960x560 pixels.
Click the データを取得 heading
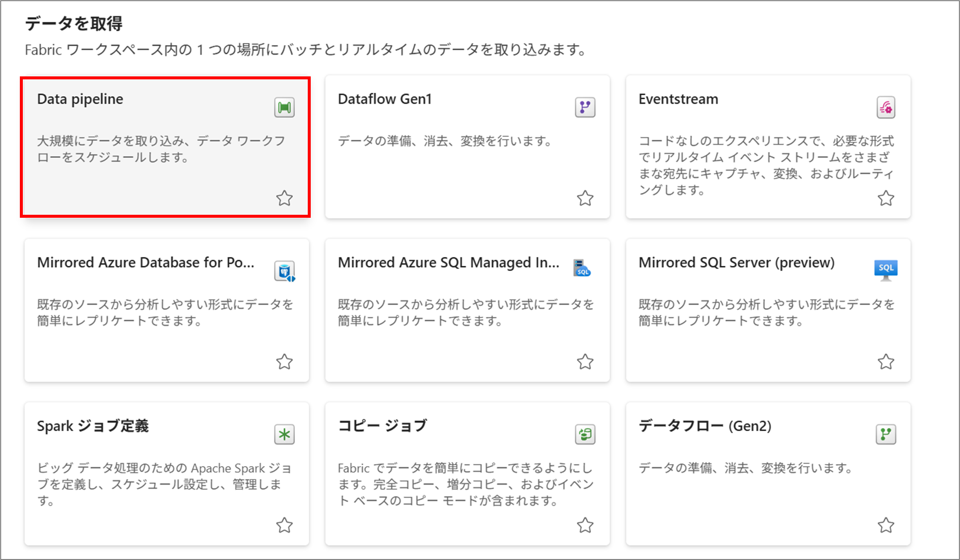point(73,23)
